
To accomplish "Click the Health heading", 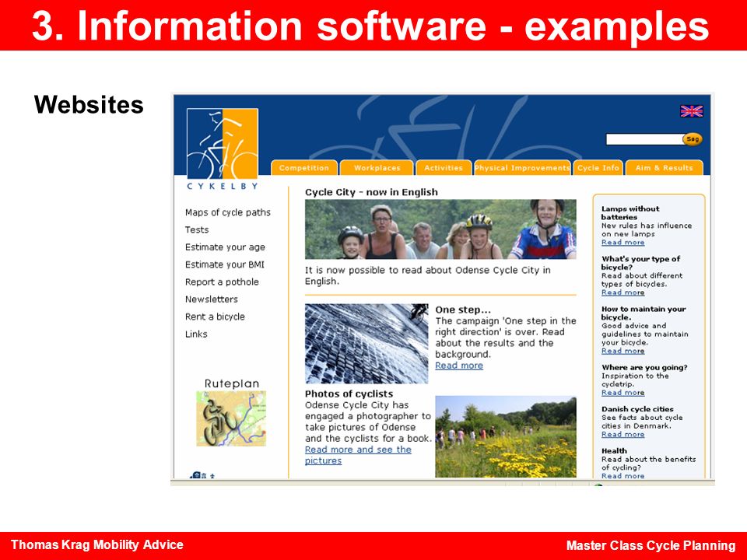I will pyautogui.click(x=614, y=450).
